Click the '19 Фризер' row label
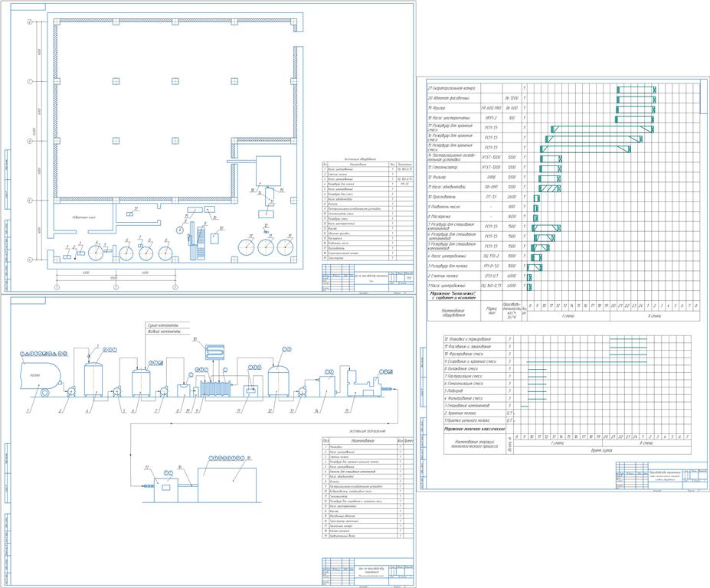Image resolution: width=710 pixels, height=588 pixels. [x=437, y=108]
